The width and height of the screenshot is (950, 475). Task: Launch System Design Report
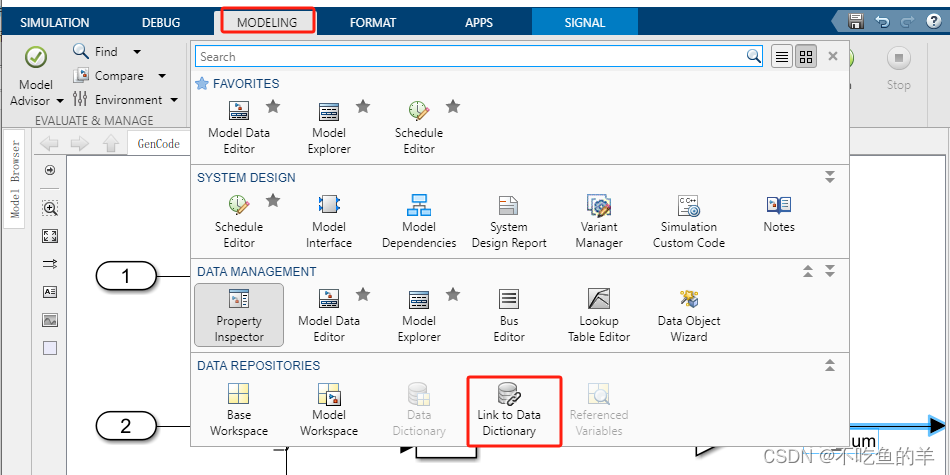tap(509, 222)
